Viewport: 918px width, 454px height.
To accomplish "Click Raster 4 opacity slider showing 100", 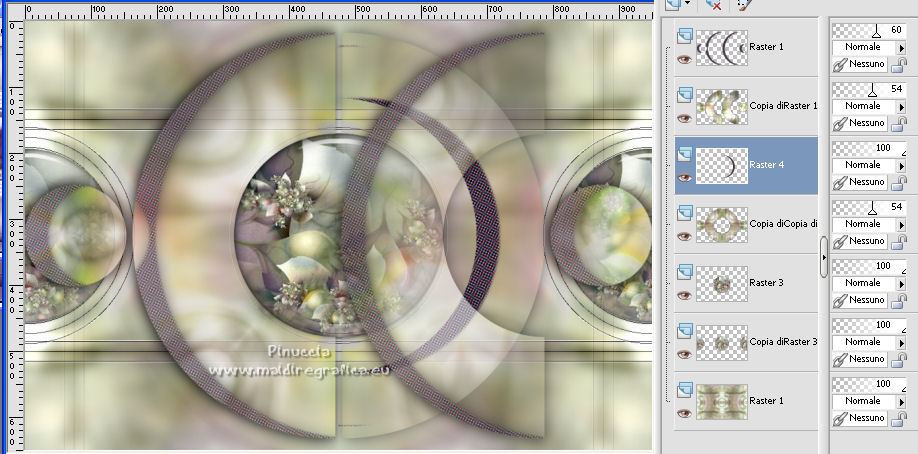I will pyautogui.click(x=869, y=149).
